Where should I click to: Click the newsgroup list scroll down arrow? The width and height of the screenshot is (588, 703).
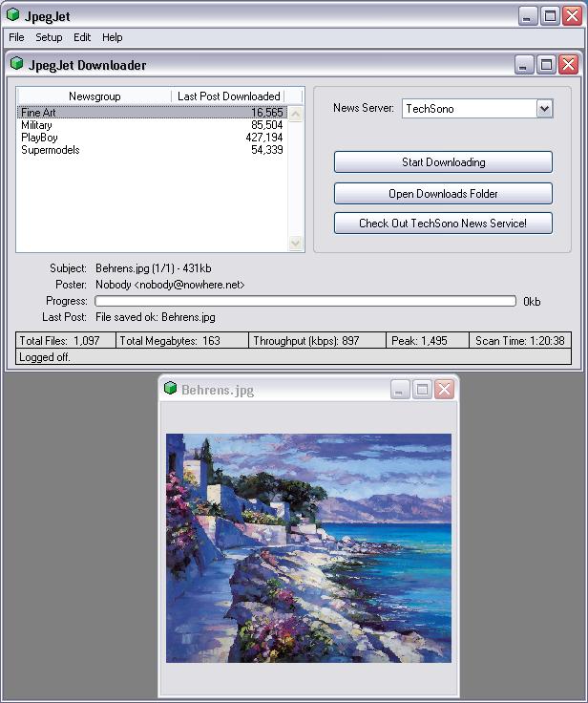coord(295,243)
